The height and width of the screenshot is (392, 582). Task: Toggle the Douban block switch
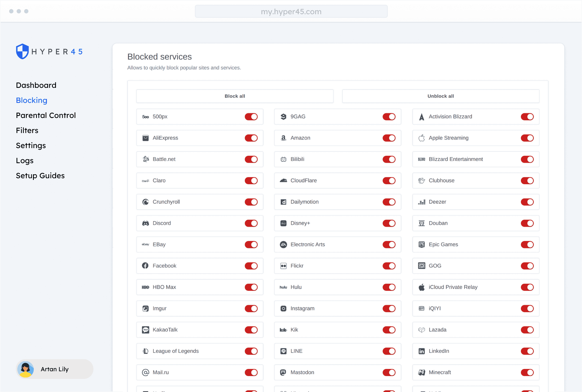527,223
